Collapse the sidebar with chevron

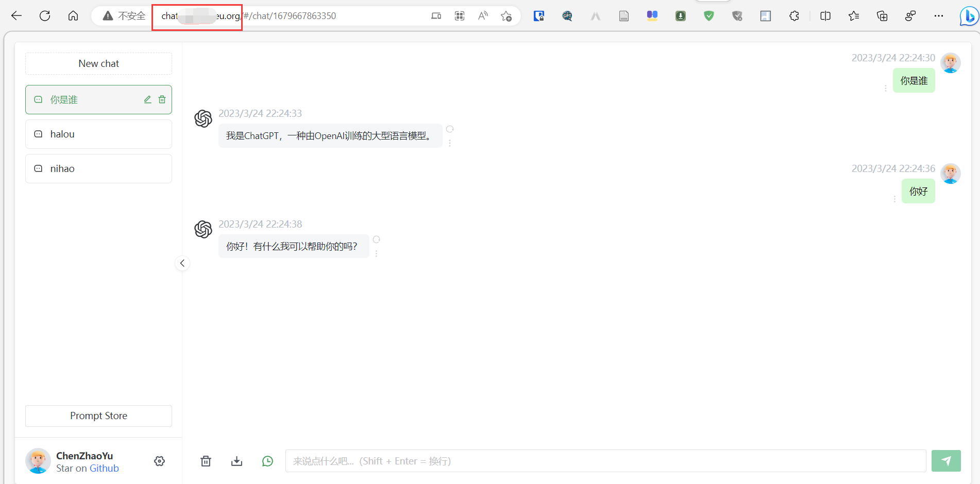coord(182,263)
